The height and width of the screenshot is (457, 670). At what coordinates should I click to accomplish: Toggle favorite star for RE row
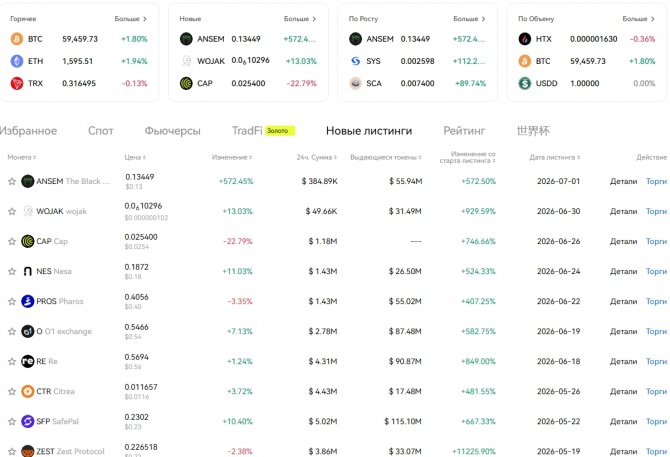click(12, 361)
